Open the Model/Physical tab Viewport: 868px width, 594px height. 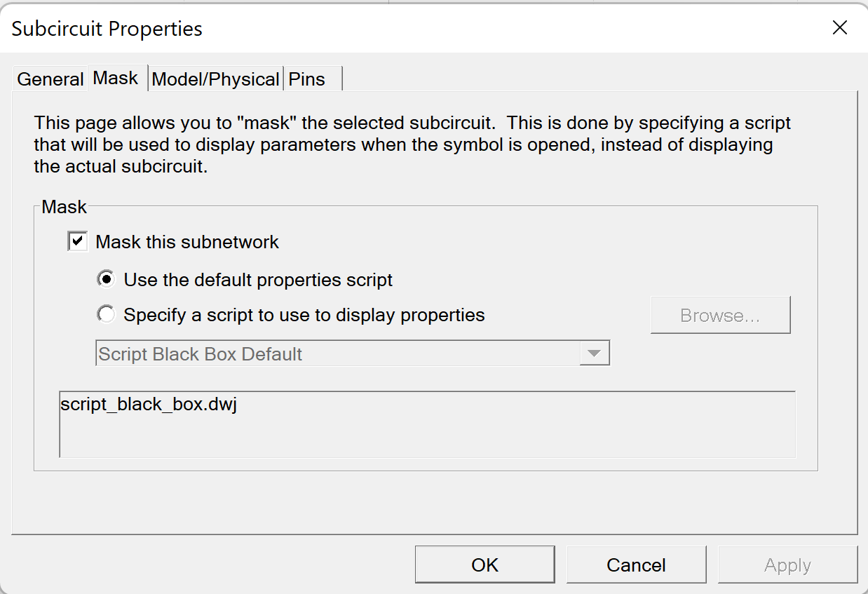[215, 79]
